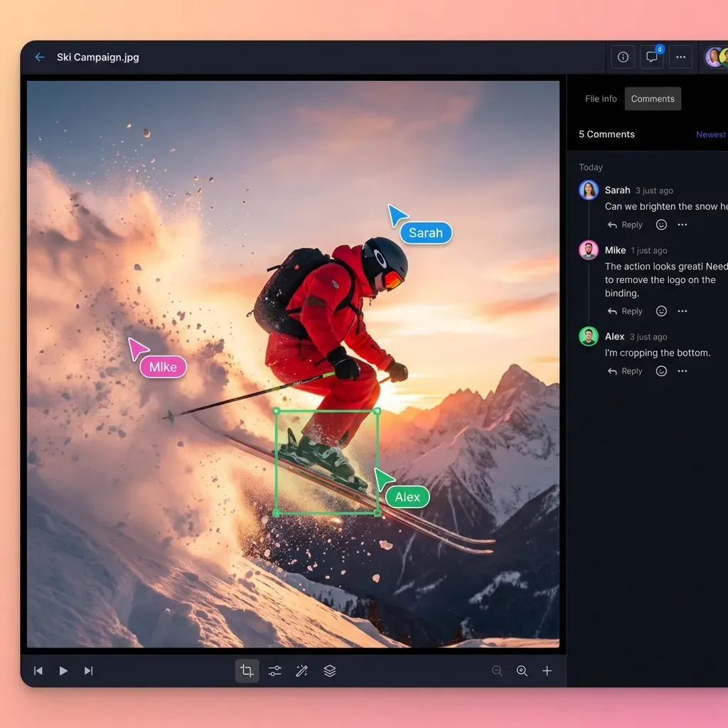Open comments via the speech bubble icon
The height and width of the screenshot is (728, 728).
pos(652,58)
